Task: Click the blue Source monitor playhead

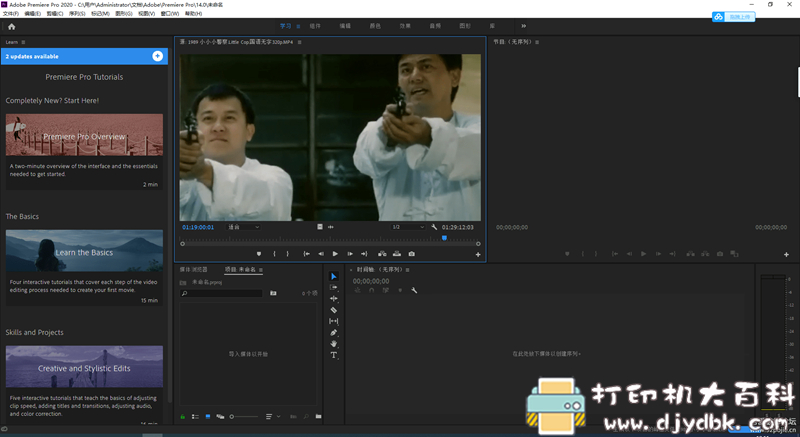Action: (444, 238)
